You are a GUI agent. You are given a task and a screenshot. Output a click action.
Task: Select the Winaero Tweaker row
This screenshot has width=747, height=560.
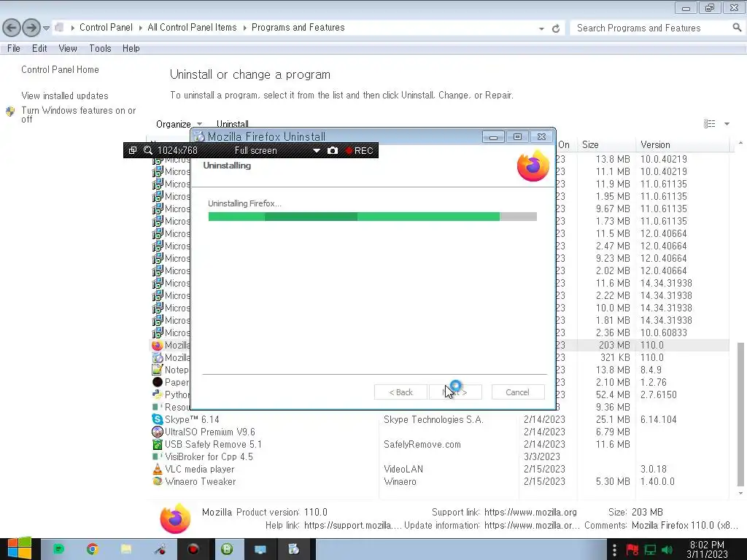tap(440, 481)
